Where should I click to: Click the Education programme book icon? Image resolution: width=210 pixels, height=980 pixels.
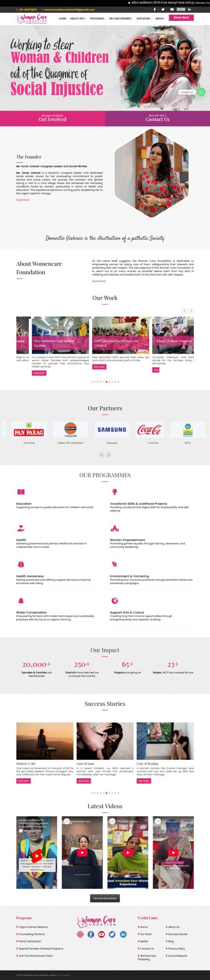[x=21, y=492]
